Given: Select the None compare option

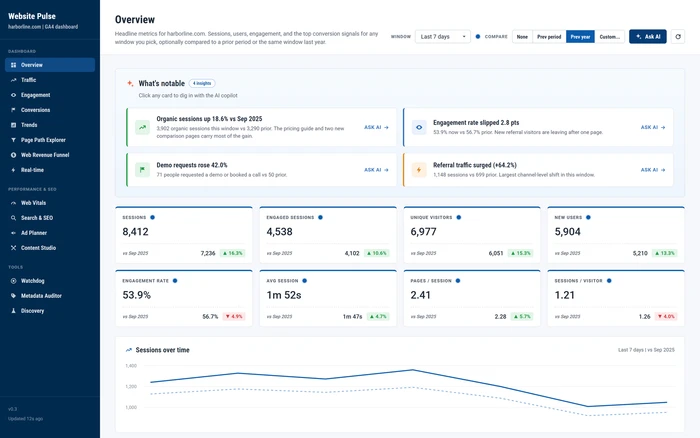Looking at the screenshot, I should point(522,37).
